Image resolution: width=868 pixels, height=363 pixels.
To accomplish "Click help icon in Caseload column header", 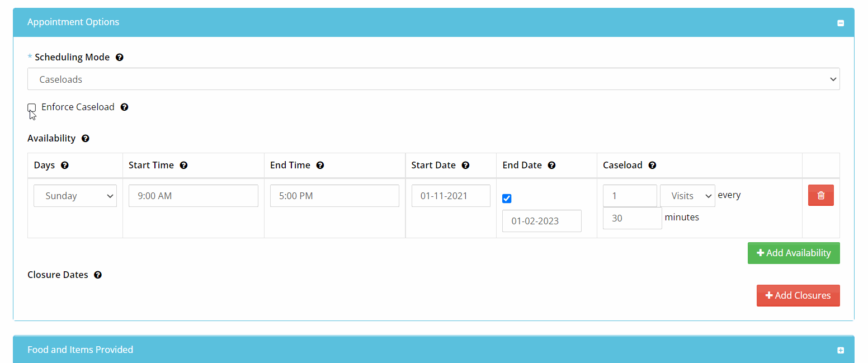I will (652, 166).
